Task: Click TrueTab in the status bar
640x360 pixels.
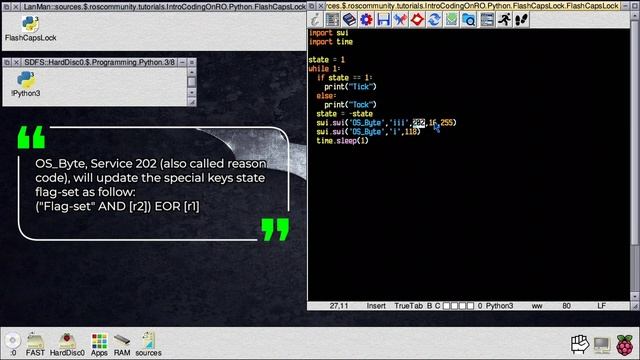Action: point(408,306)
